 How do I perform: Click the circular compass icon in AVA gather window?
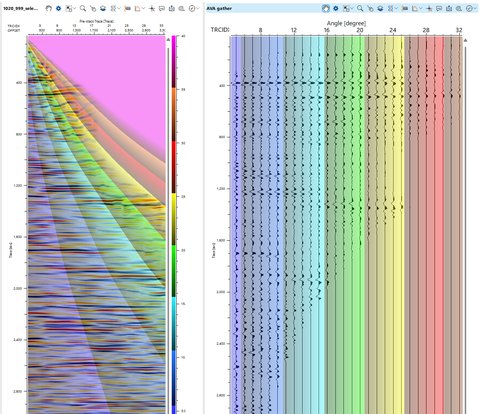tap(469, 9)
